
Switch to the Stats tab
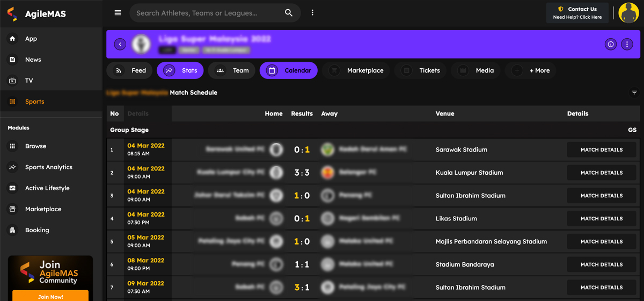click(x=180, y=70)
